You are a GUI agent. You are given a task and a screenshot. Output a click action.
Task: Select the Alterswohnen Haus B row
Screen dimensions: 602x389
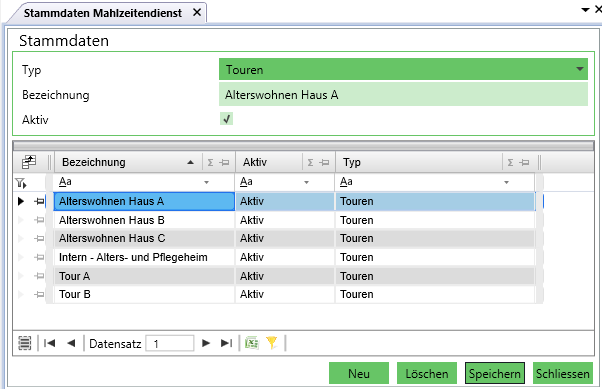point(294,220)
